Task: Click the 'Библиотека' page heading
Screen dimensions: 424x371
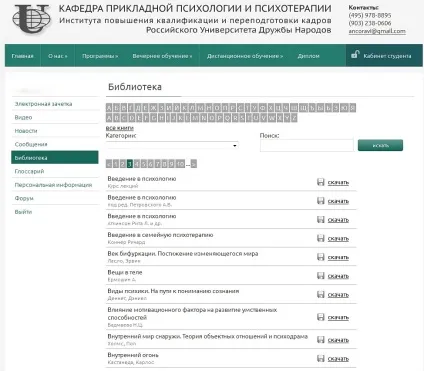Action: click(x=135, y=87)
